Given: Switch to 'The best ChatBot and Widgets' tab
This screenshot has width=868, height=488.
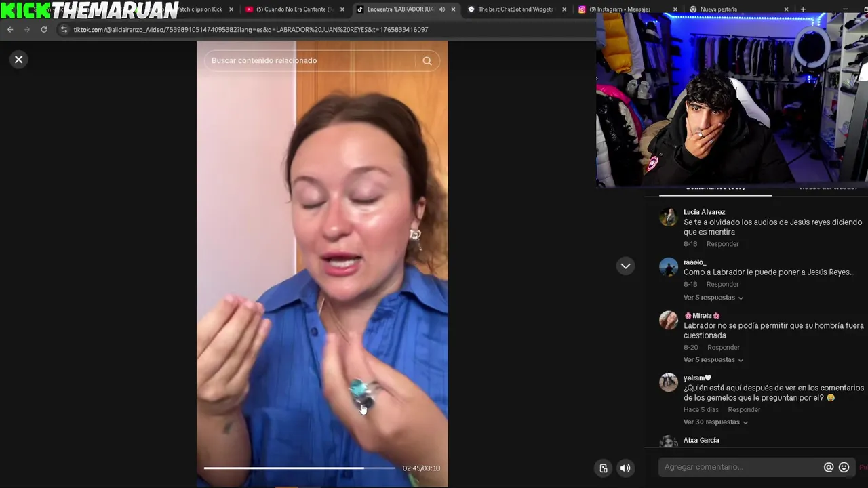Looking at the screenshot, I should 515,9.
